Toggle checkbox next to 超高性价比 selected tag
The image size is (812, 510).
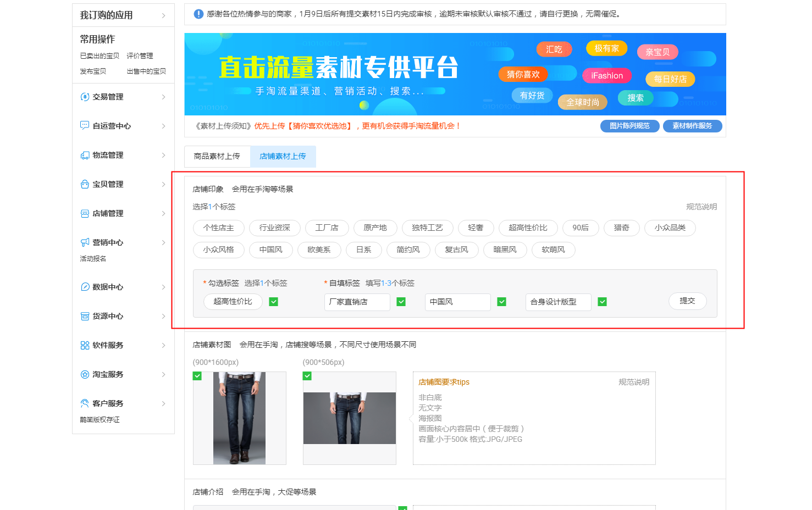(x=274, y=302)
